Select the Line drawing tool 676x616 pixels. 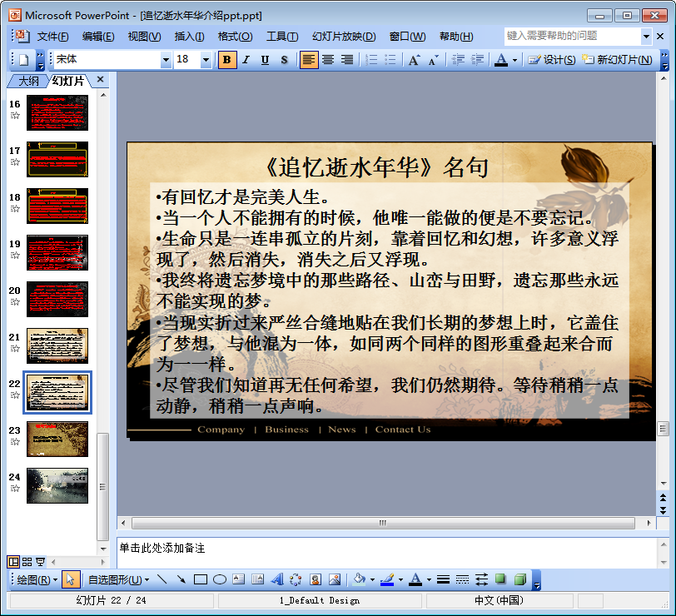(x=162, y=579)
